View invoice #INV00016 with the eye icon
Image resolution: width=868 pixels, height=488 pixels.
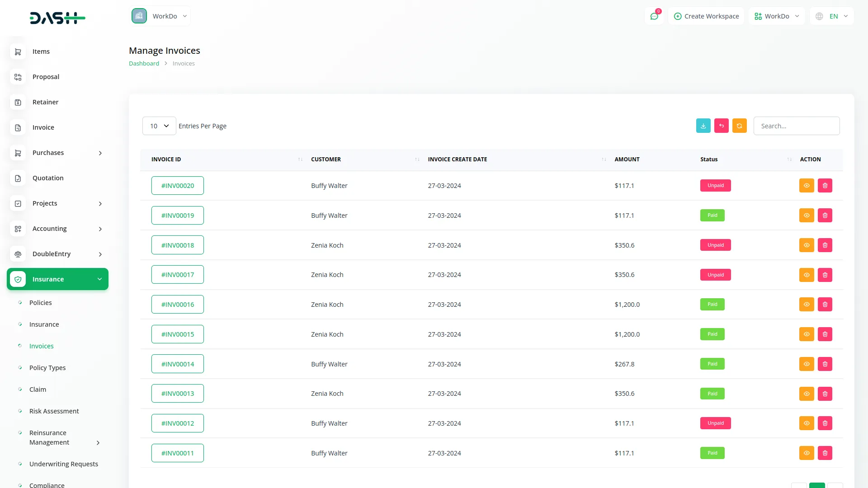point(807,304)
